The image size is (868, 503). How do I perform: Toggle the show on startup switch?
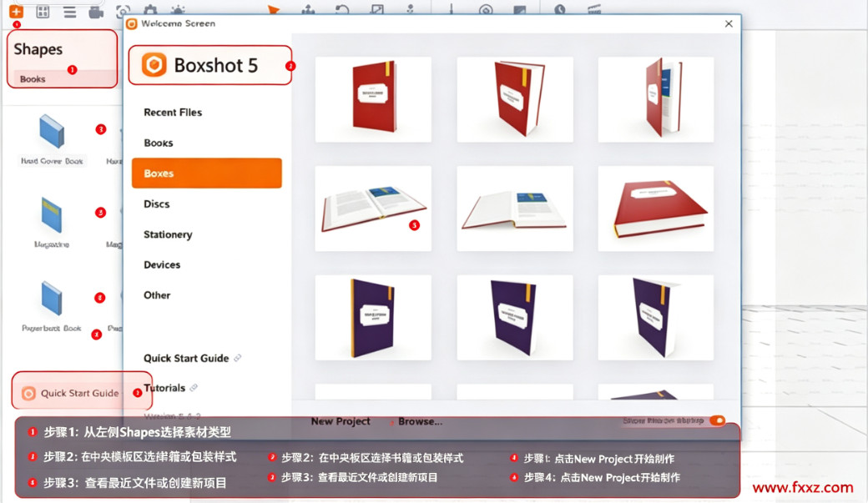coord(717,420)
